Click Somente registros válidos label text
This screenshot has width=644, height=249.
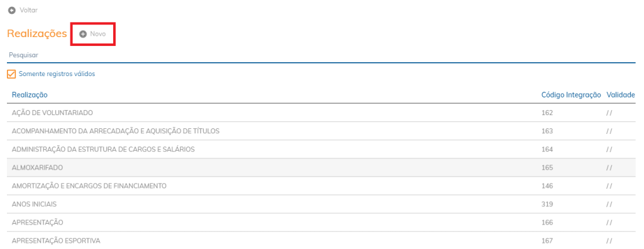(57, 74)
